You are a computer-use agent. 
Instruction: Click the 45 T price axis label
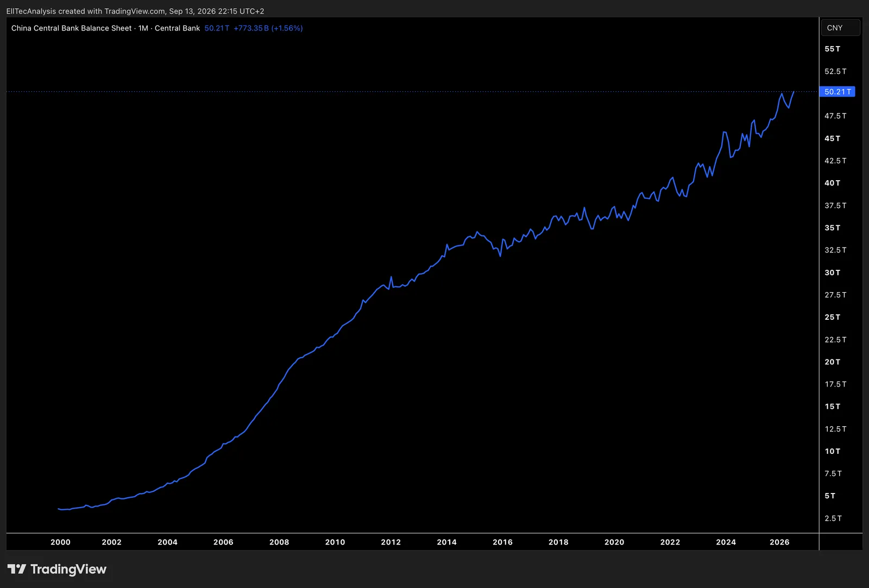click(x=832, y=138)
